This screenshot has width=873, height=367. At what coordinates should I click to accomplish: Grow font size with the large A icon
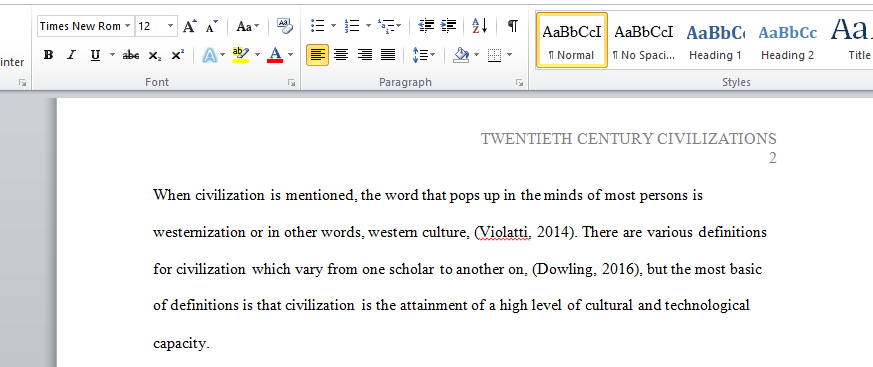click(x=190, y=26)
